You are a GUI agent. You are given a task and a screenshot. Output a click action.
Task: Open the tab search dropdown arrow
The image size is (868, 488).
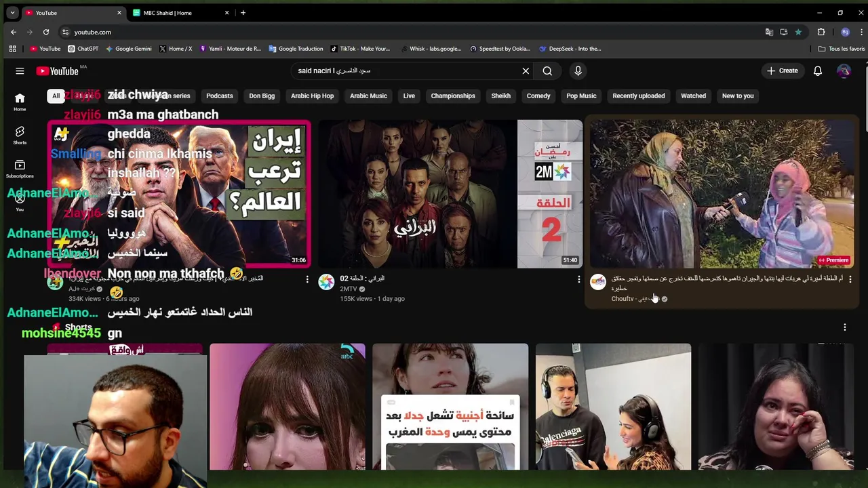tap(12, 13)
